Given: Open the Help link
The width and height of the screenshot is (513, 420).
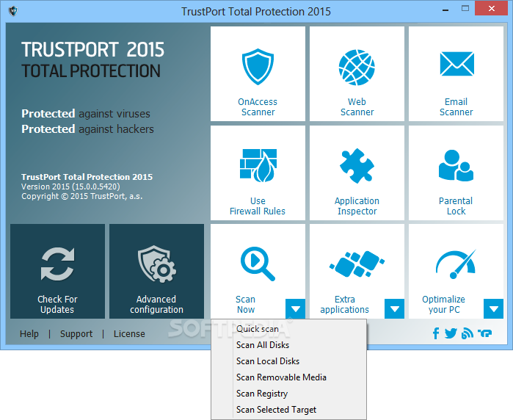Looking at the screenshot, I should pos(29,333).
